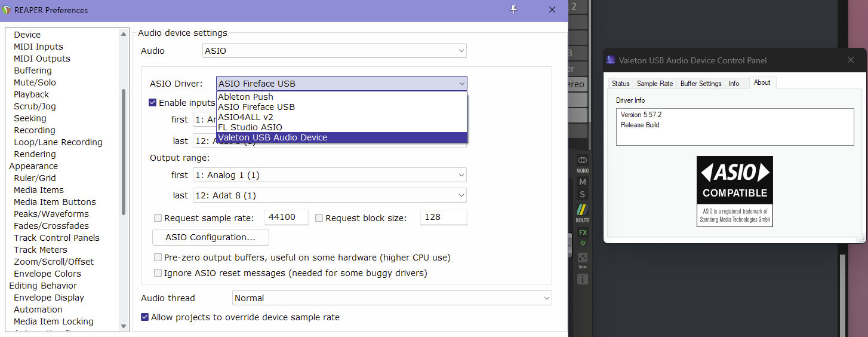
Task: Pin the REAPER Preferences window
Action: (x=513, y=10)
